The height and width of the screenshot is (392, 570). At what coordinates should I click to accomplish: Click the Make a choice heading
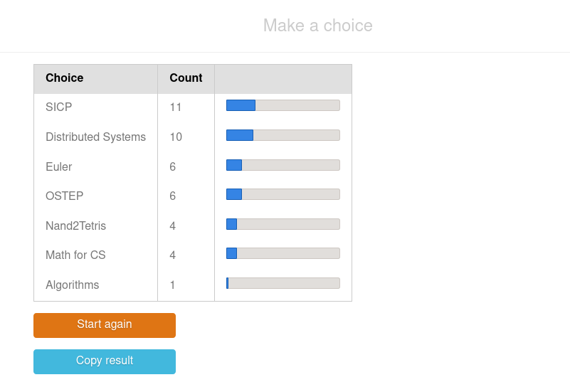coord(317,26)
